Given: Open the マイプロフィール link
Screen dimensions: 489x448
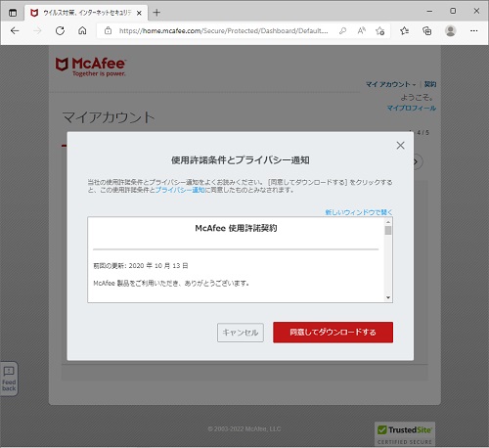Looking at the screenshot, I should 412,108.
